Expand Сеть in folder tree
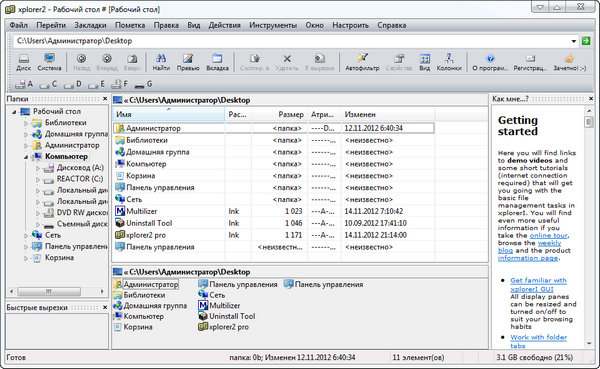Image resolution: width=600 pixels, height=369 pixels. click(26, 235)
